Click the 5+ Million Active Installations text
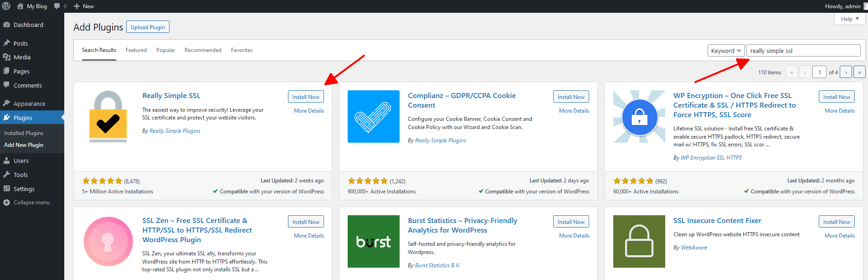868x280 pixels. 118,192
